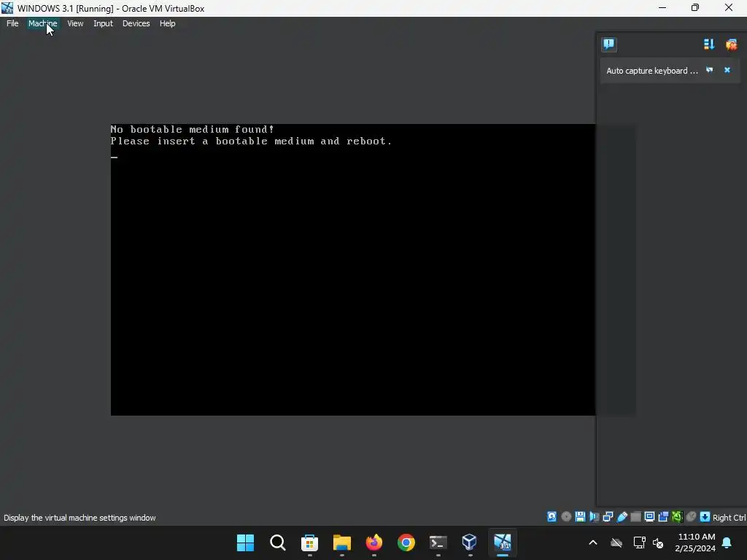Open taskbar Search
Image resolution: width=747 pixels, height=560 pixels.
tap(278, 542)
